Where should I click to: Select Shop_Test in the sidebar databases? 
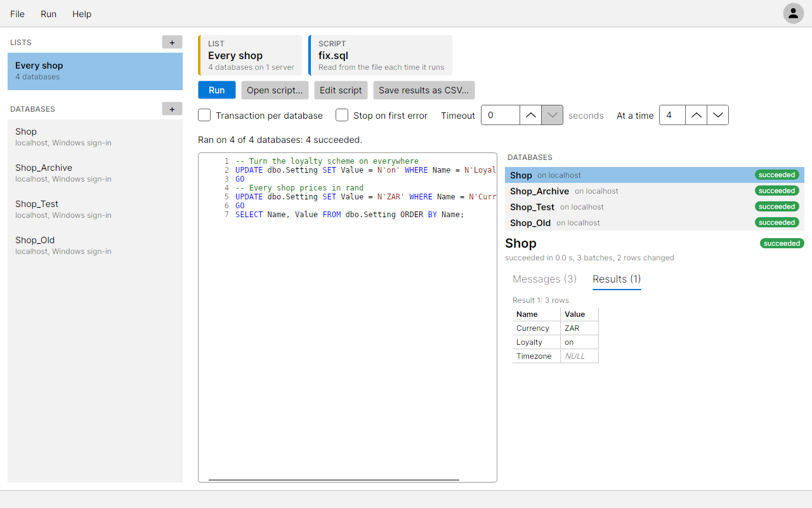click(95, 209)
